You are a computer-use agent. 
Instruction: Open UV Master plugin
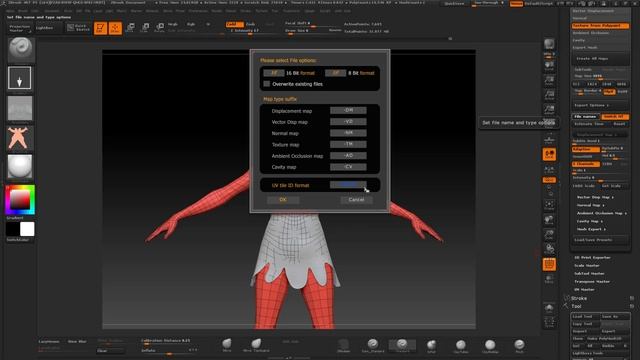584,290
